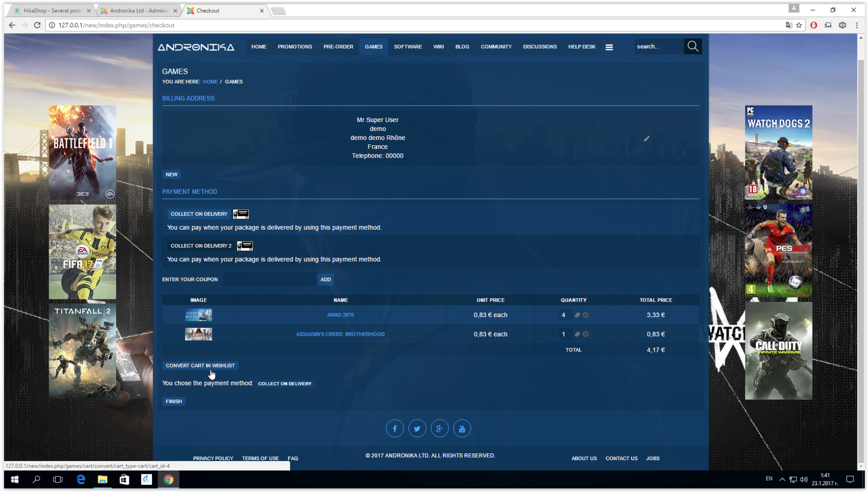Open the Help Desk menu item
The height and width of the screenshot is (492, 868).
582,47
